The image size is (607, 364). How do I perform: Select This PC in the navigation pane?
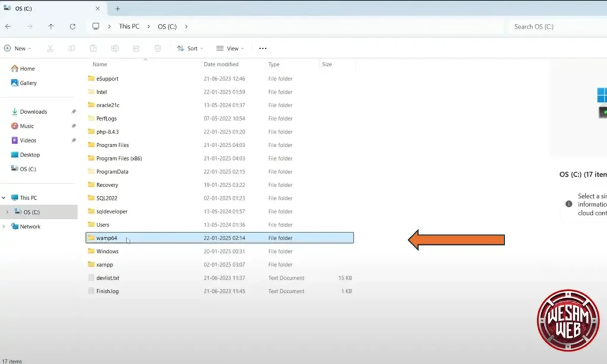click(x=24, y=197)
